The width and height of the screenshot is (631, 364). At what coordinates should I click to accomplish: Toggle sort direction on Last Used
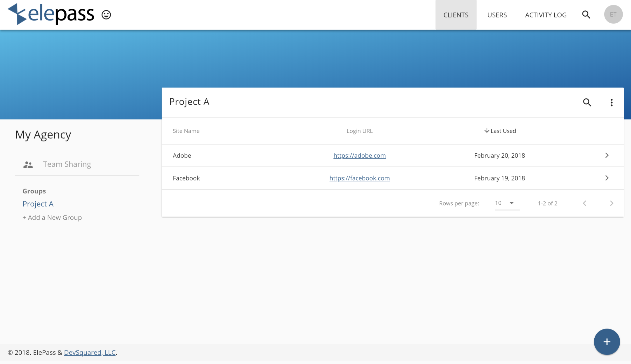pos(500,131)
